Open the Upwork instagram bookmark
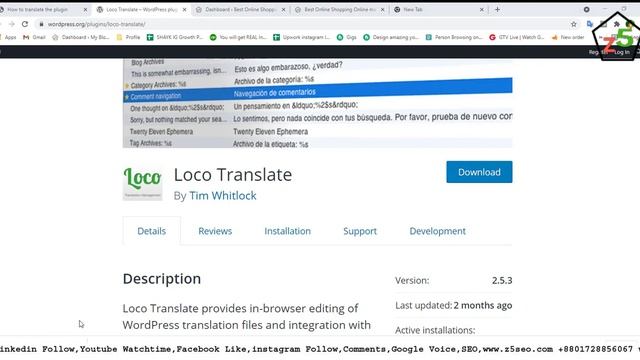 (x=302, y=37)
